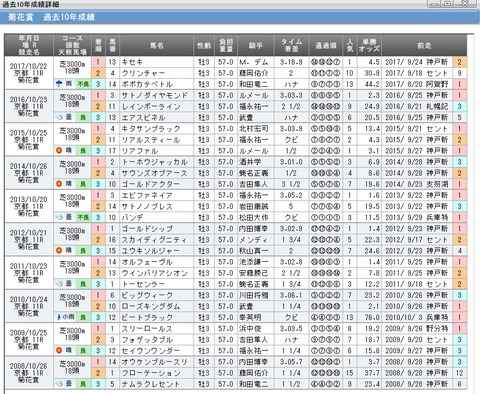This screenshot has height=394, width=480.
Task: Select the sunny weather icon for 2014/10/26
Action: [x=59, y=184]
